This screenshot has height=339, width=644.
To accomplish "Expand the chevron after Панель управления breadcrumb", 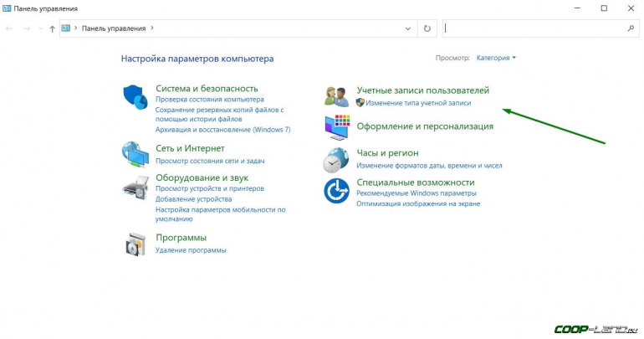I will 153,28.
